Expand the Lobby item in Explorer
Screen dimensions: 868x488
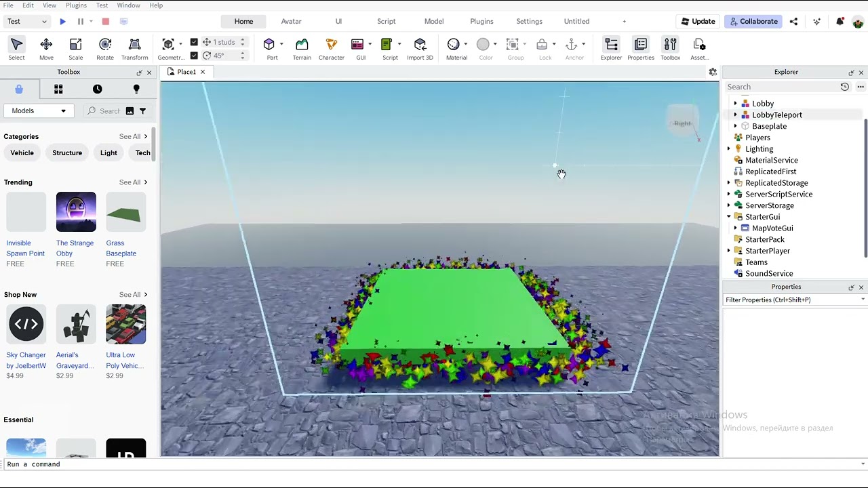tap(736, 104)
